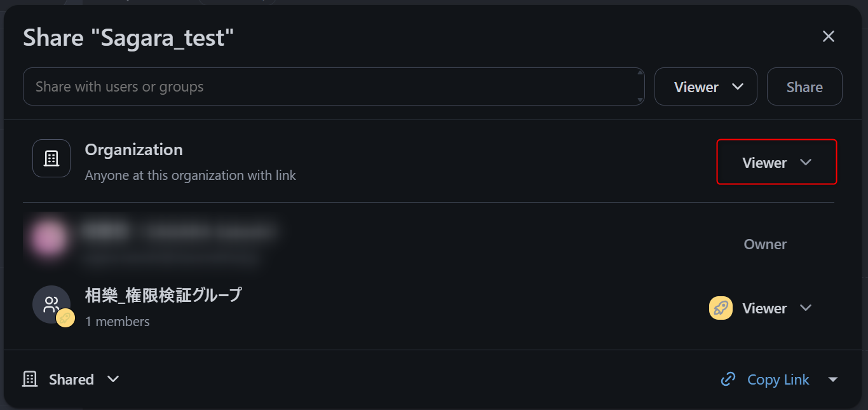Screen dimensions: 868x410
Task: Open the Organization Viewer permission dropdown
Action: [776, 163]
